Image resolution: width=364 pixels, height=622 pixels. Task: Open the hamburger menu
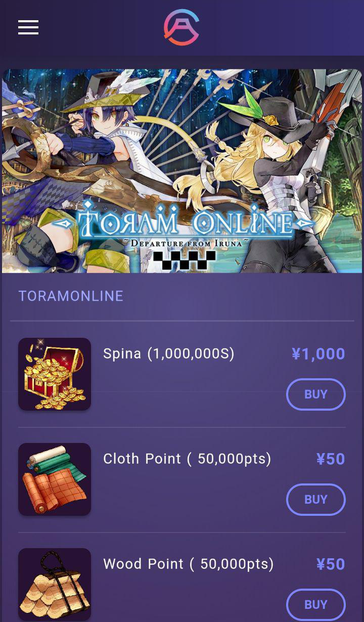(x=28, y=27)
